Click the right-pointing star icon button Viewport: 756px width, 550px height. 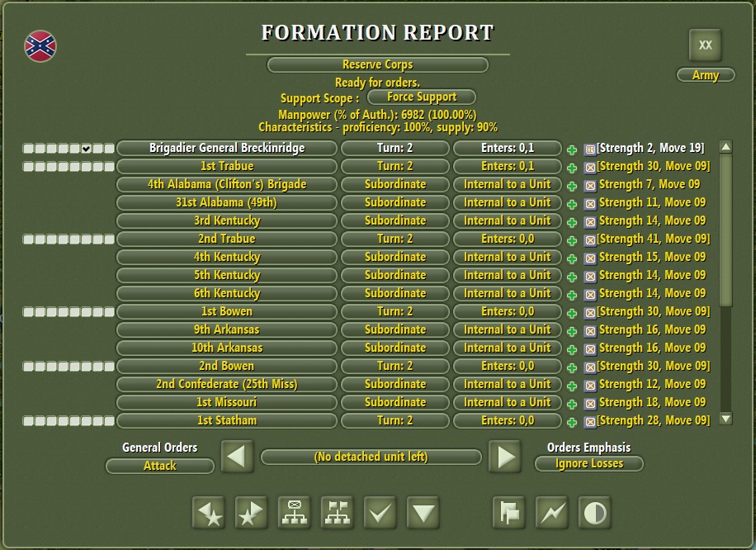pyautogui.click(x=252, y=513)
